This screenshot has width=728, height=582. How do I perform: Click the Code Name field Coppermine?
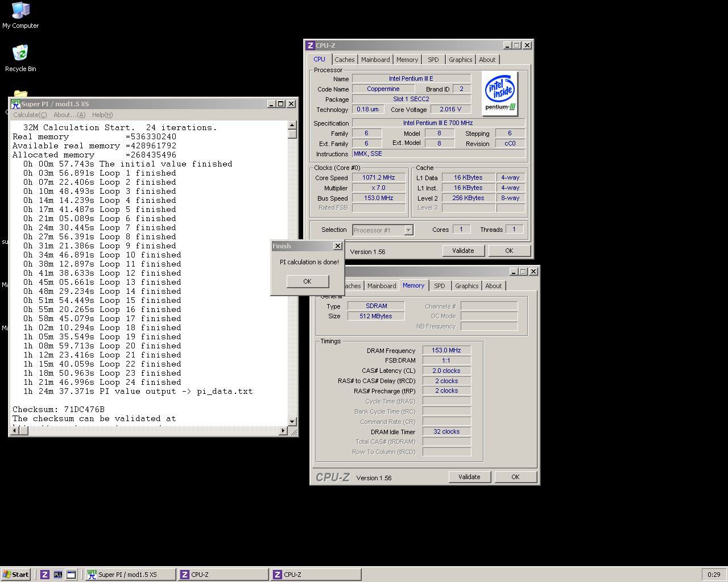(x=383, y=89)
